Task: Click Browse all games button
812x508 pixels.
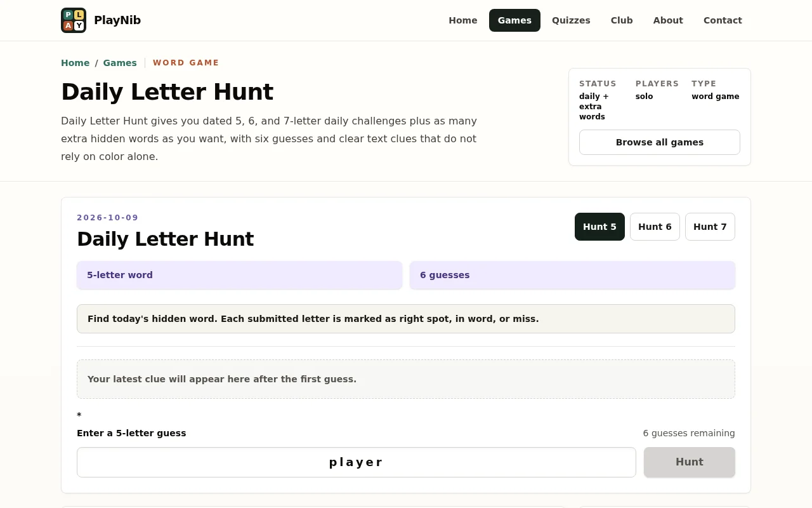Action: [x=660, y=142]
